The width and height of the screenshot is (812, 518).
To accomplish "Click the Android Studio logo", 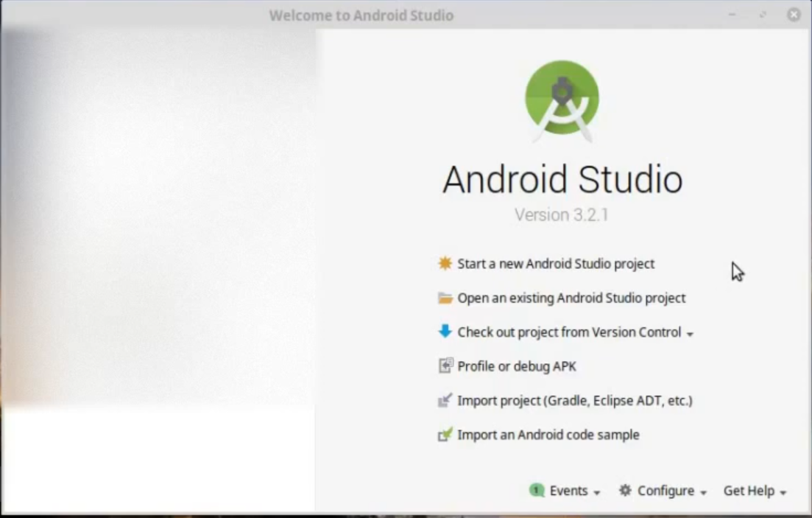I will tap(562, 98).
